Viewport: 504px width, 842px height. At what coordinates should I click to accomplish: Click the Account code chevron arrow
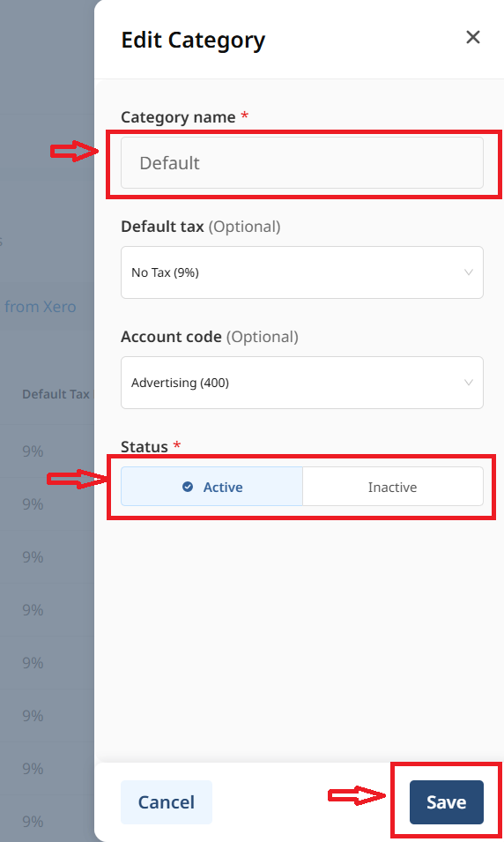coord(468,383)
